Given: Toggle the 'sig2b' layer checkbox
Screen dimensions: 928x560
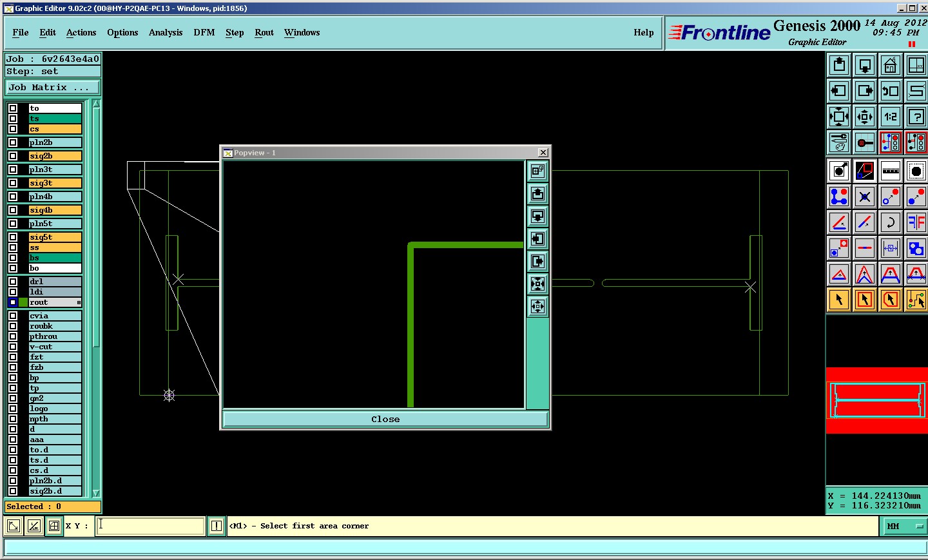Looking at the screenshot, I should pos(13,156).
